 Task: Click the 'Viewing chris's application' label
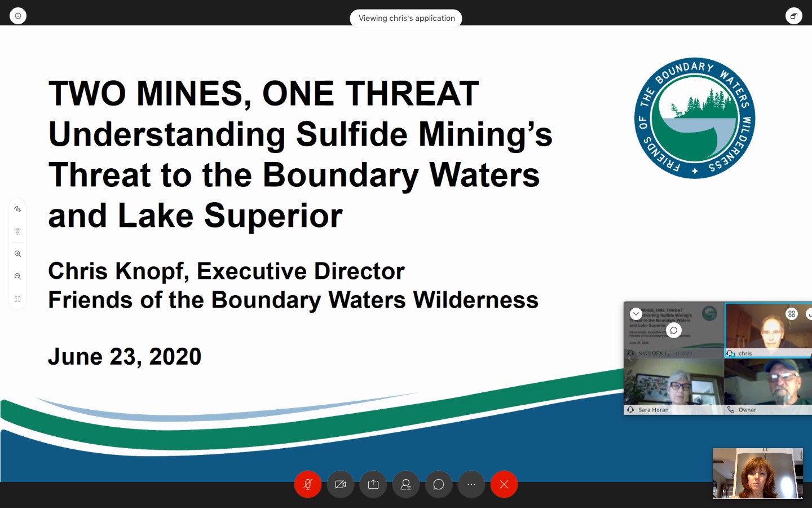point(407,18)
